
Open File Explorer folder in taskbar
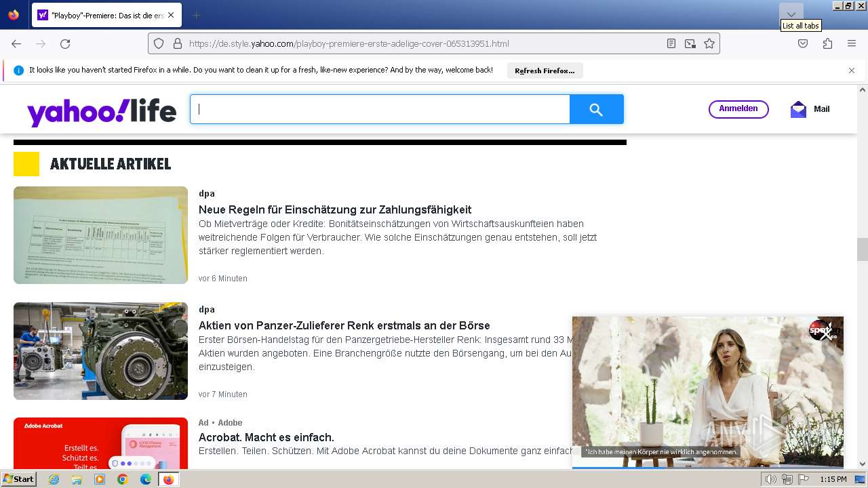point(77,479)
